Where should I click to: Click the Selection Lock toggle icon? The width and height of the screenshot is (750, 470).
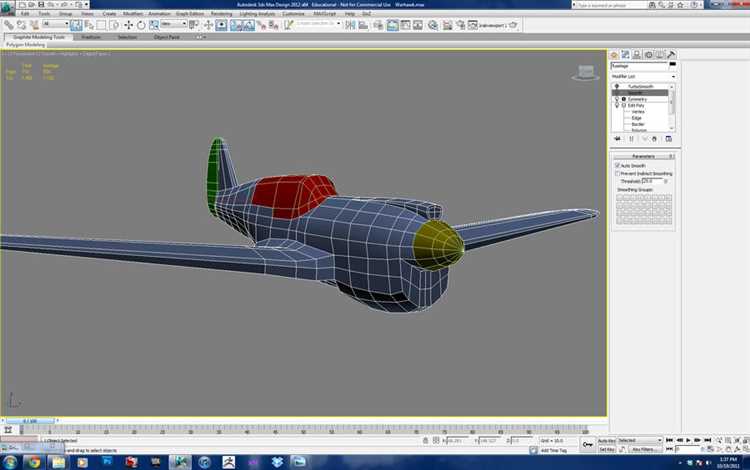coord(426,440)
